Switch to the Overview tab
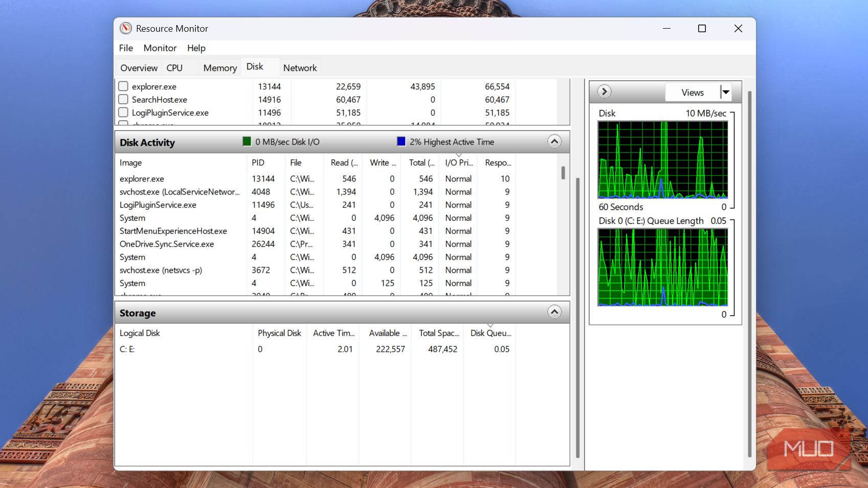868x488 pixels. [139, 68]
